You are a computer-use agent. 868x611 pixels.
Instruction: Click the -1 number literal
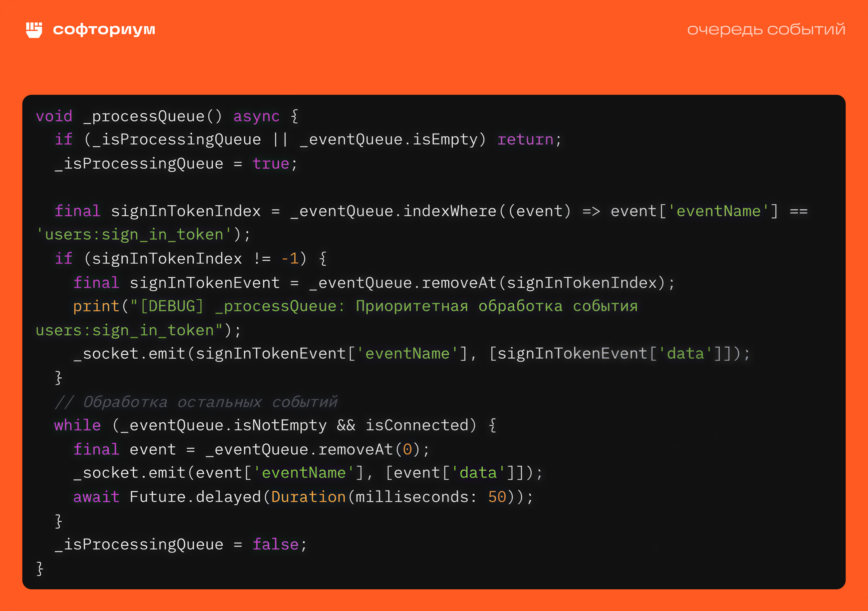(290, 259)
